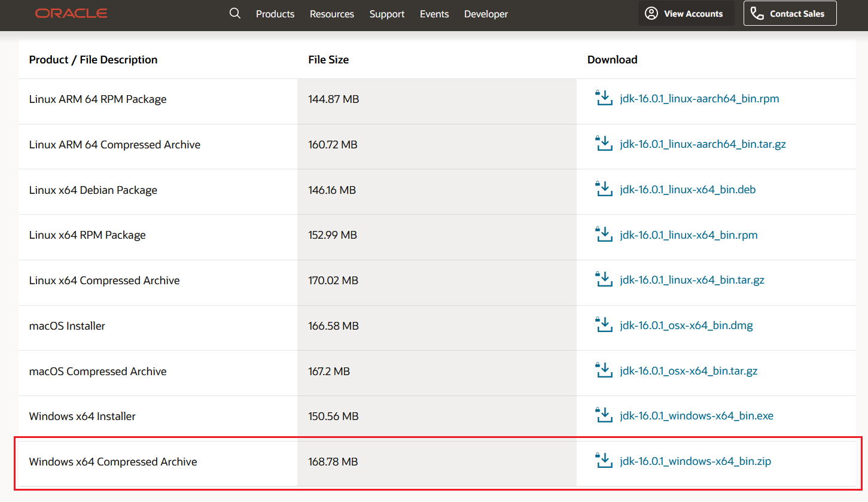This screenshot has width=868, height=502.
Task: Open the Developer menu
Action: coord(486,14)
